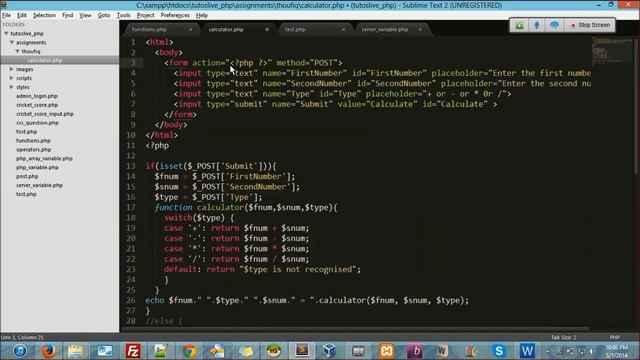Open first.php in the sidebar

[27, 132]
